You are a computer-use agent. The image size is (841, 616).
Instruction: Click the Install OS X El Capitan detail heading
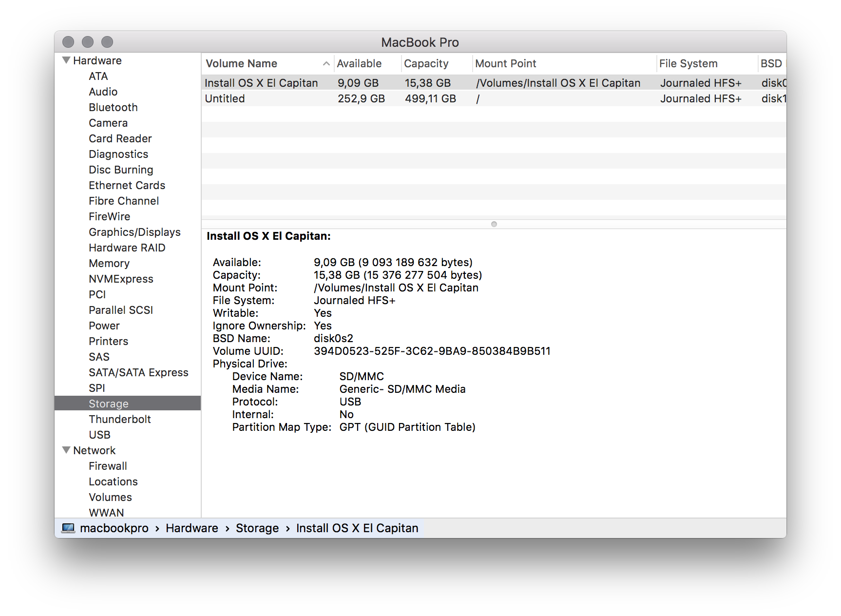(268, 236)
